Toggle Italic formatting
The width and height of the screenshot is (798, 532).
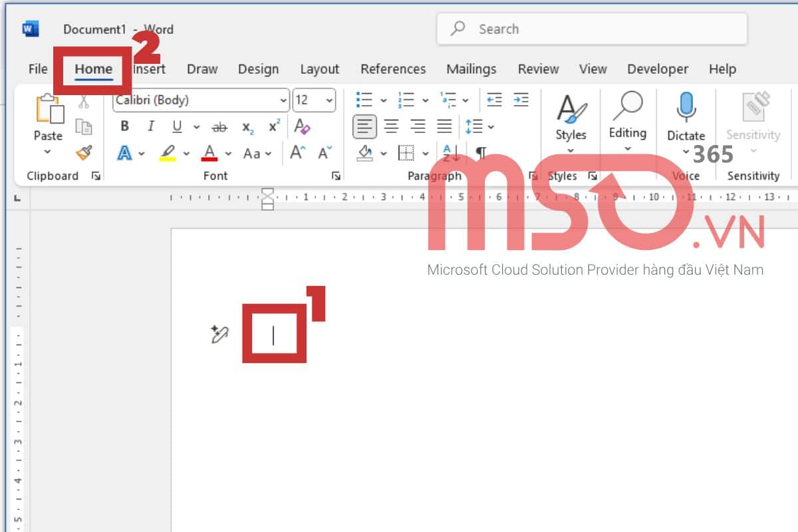point(151,126)
